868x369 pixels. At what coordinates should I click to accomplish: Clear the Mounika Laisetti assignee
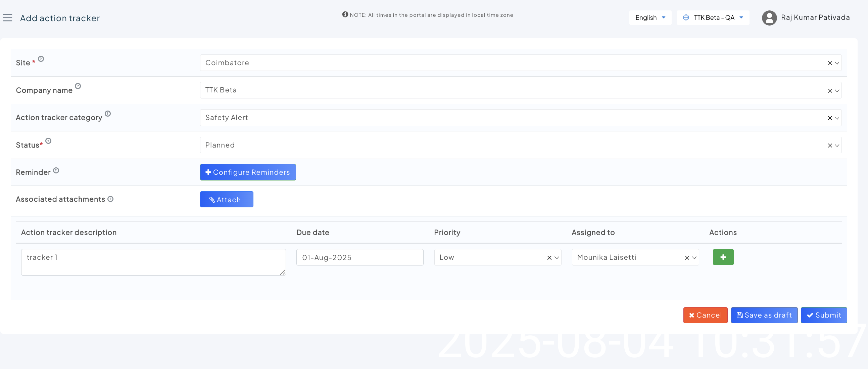tap(687, 258)
